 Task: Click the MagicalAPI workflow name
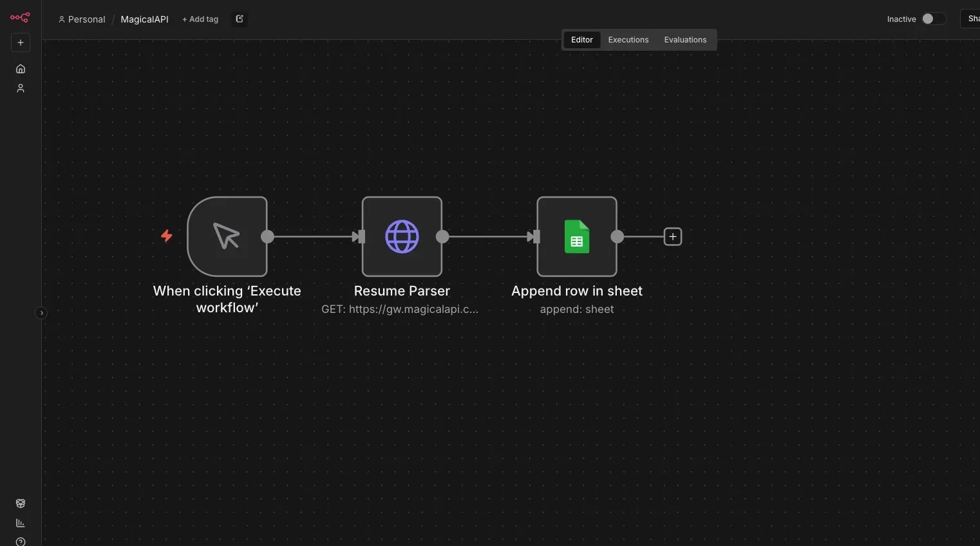[144, 19]
